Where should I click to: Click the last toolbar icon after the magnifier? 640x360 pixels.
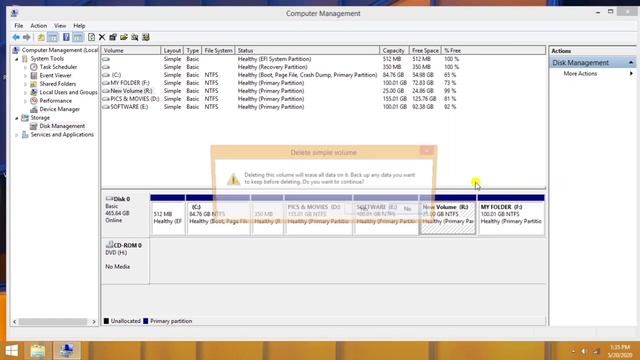tap(146, 38)
